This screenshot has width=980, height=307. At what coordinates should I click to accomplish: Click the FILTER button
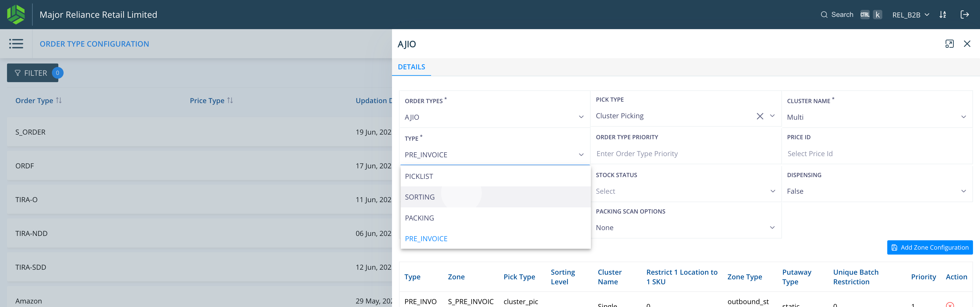[x=33, y=73]
